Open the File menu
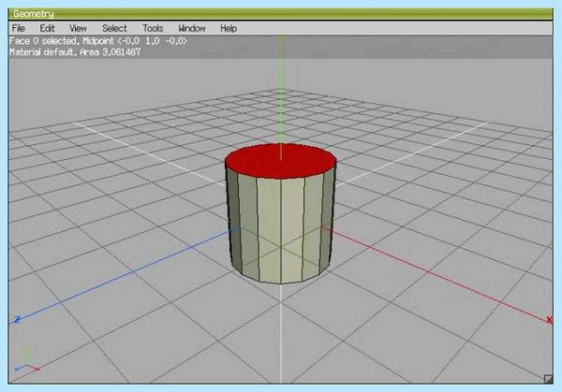The height and width of the screenshot is (392, 562). [x=19, y=28]
